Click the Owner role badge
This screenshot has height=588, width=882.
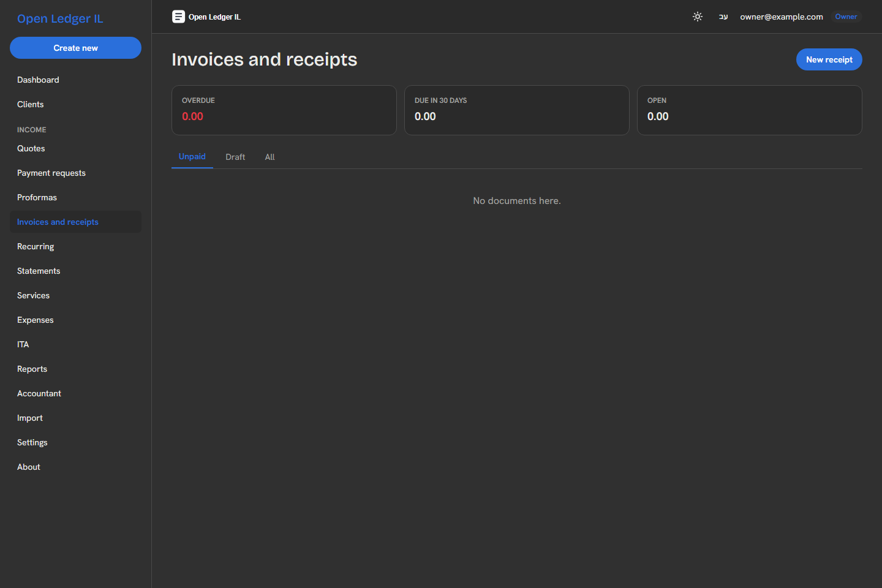[846, 17]
